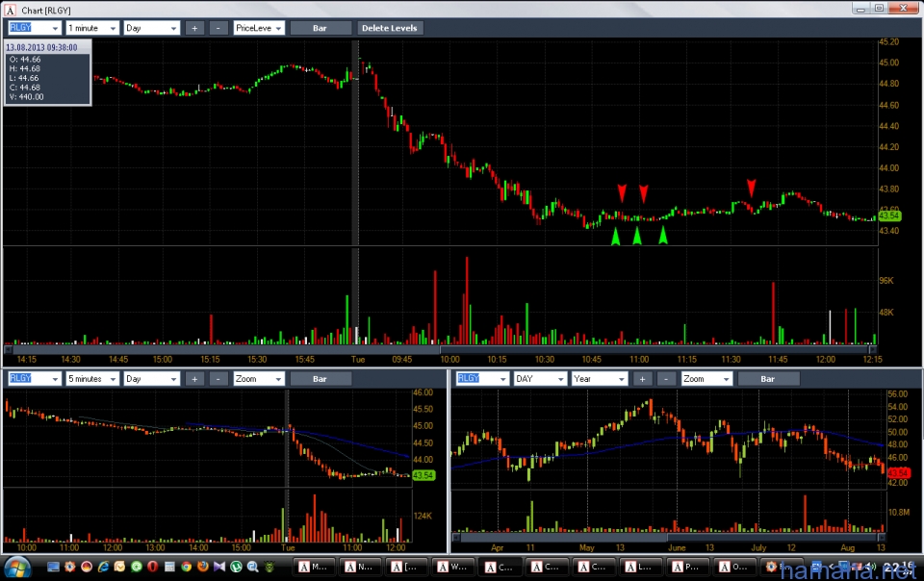Image resolution: width=924 pixels, height=581 pixels.
Task: Open RLGY symbol dropdown in daily chart
Action: coord(502,379)
